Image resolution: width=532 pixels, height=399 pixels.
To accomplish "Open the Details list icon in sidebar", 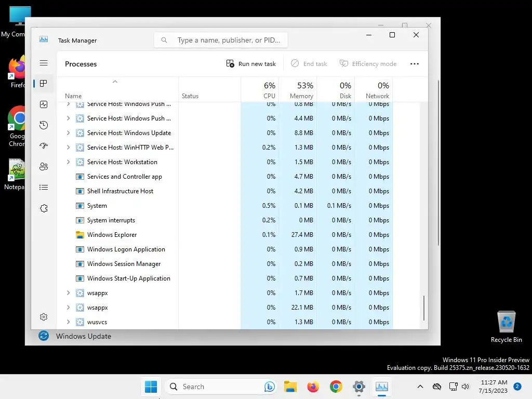I will [x=44, y=187].
